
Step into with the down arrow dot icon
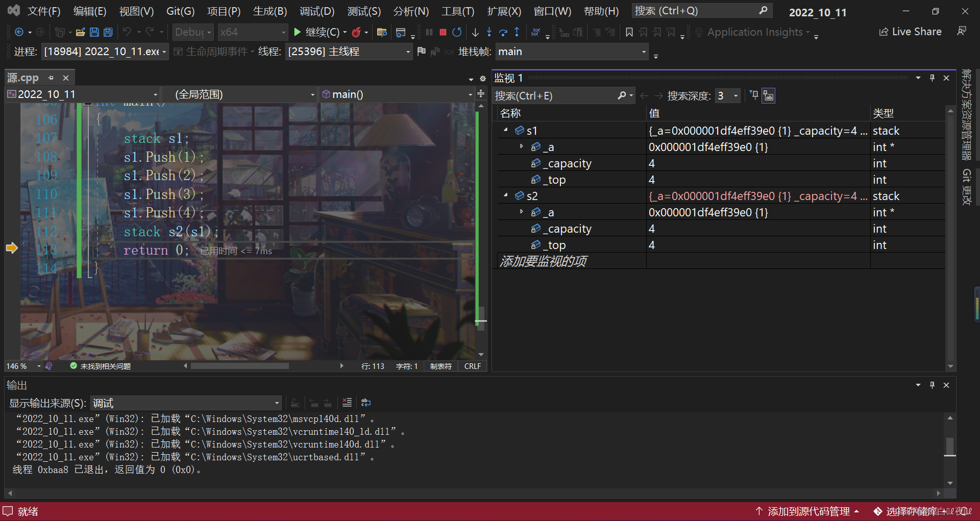[489, 32]
